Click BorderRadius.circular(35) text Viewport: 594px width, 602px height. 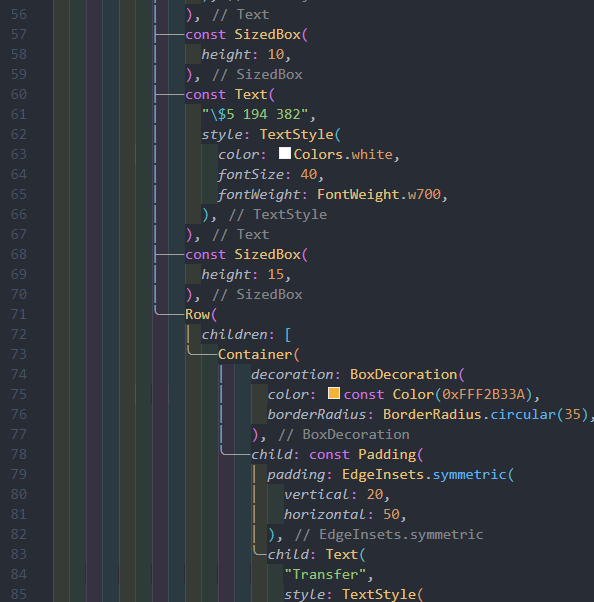click(486, 414)
